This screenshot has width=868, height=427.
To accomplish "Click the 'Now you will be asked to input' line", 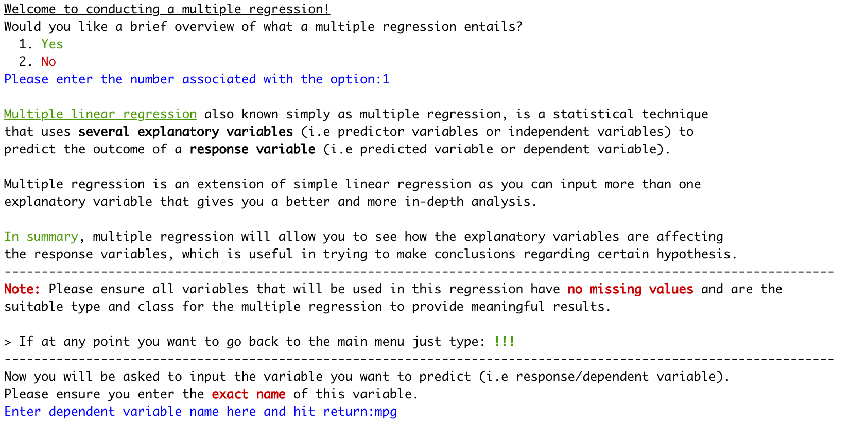I will click(x=367, y=377).
